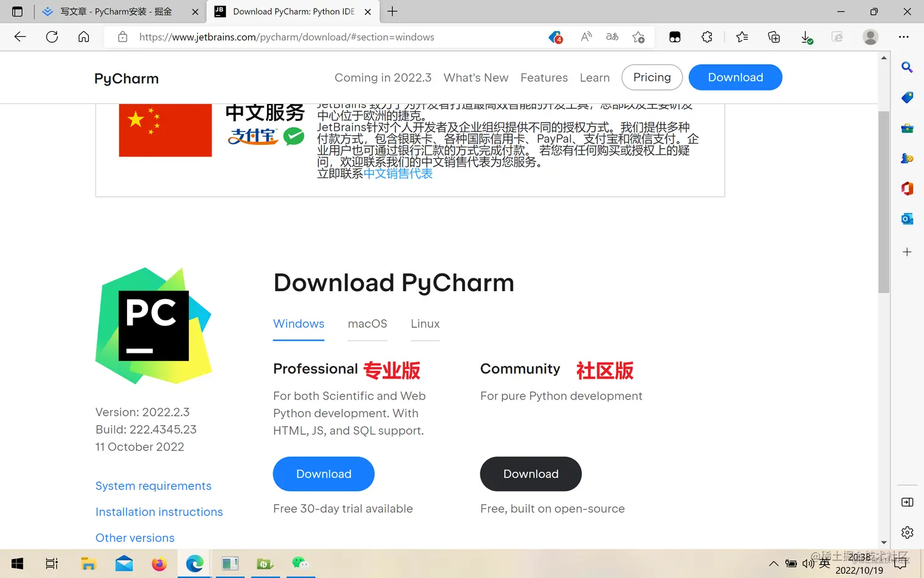This screenshot has height=578, width=924.
Task: Open the Extensions puzzle icon
Action: (x=707, y=37)
